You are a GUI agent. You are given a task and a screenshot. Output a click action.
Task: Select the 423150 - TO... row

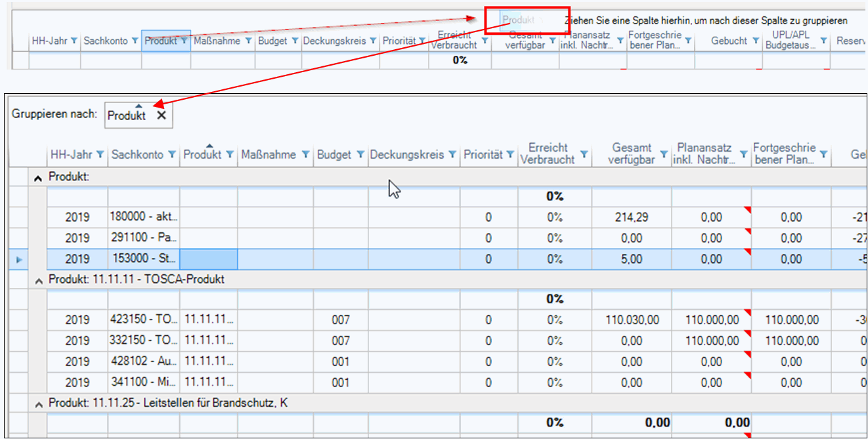[x=144, y=320]
